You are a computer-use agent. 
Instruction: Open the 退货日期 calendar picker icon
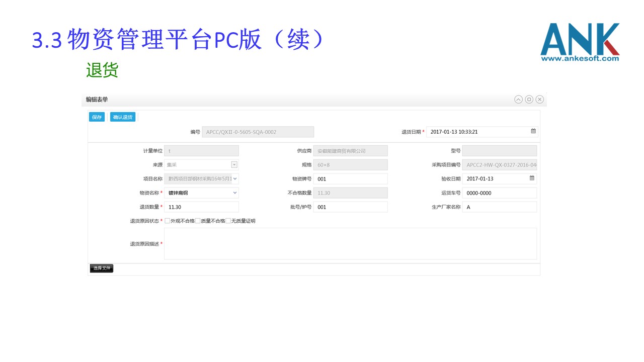point(533,132)
